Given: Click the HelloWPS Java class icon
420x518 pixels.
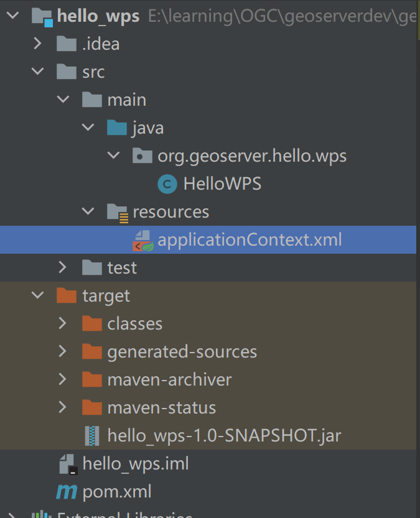Looking at the screenshot, I should (x=167, y=183).
